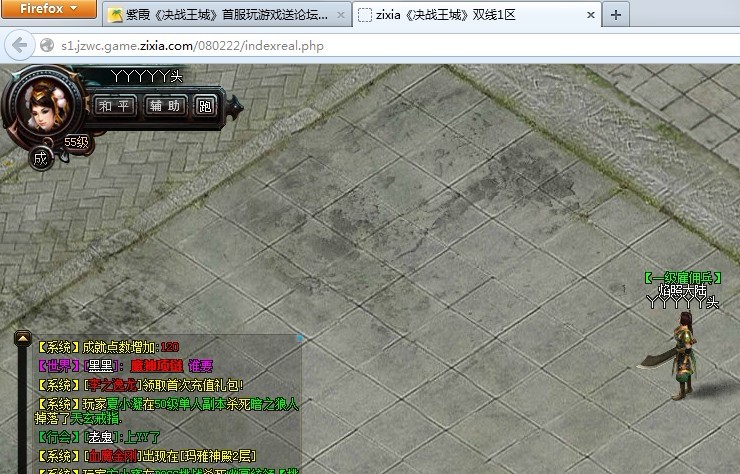Click player name 李之逸龙 in chat

point(112,385)
